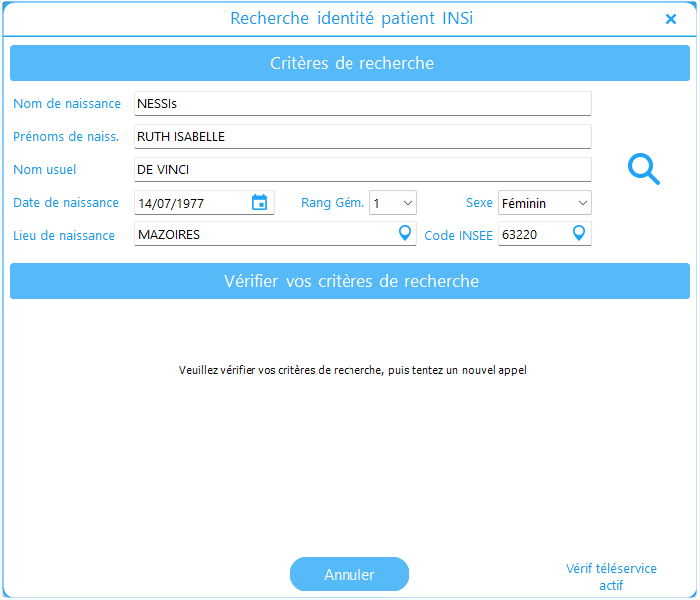Click the Critères de recherche header bar
This screenshot has width=700, height=600.
click(x=350, y=63)
